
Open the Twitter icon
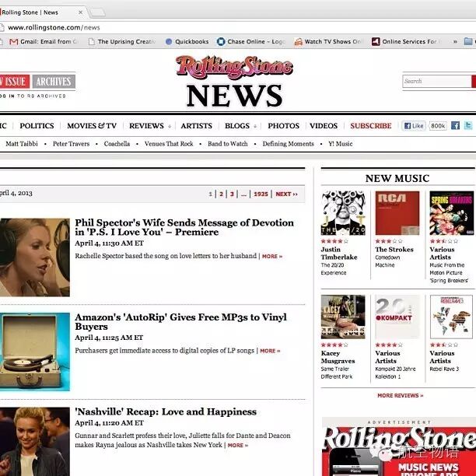click(x=468, y=125)
